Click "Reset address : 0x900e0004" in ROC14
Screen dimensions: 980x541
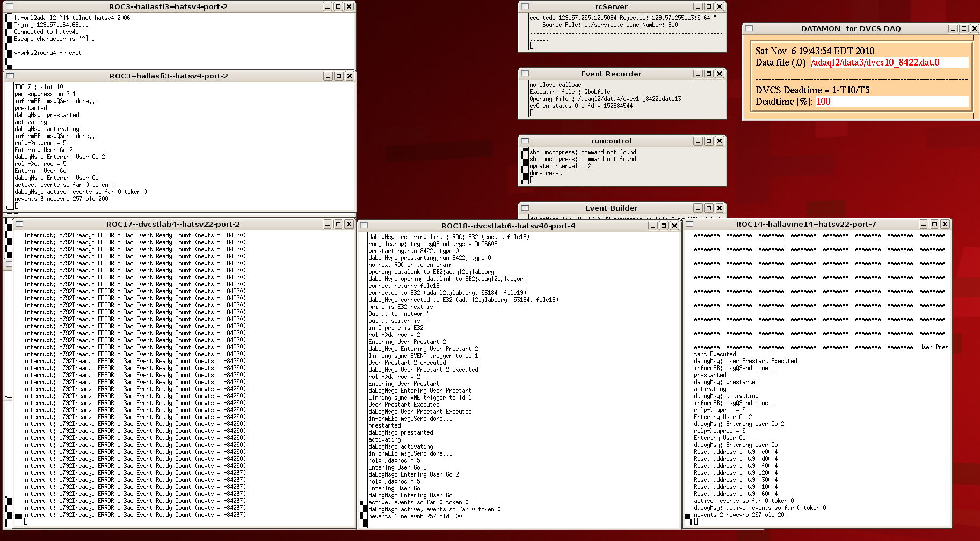(736, 452)
